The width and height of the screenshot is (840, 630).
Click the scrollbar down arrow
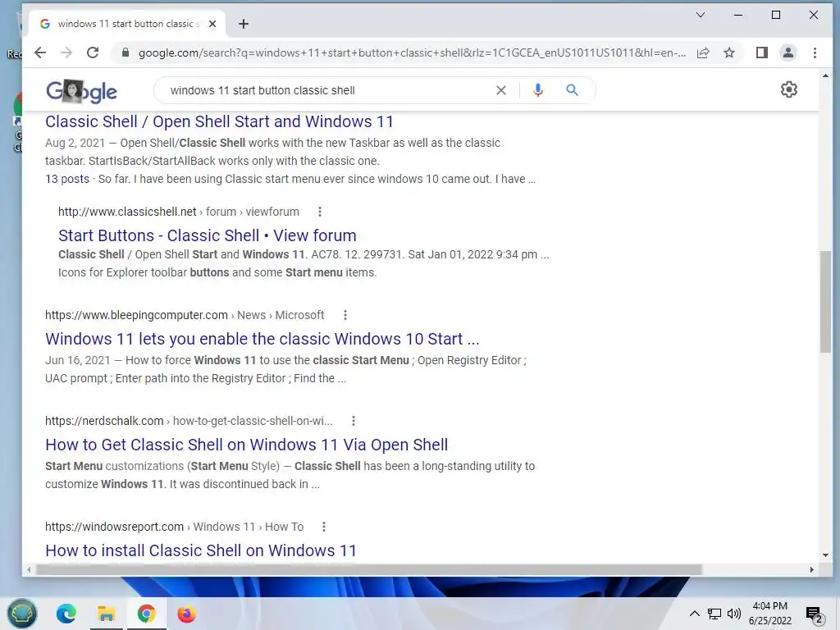(825, 555)
